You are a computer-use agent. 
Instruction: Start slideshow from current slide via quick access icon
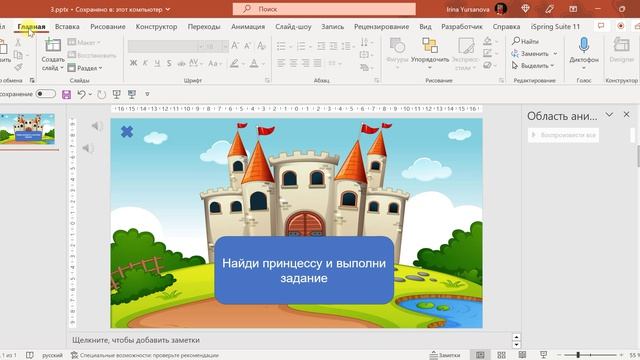click(x=131, y=95)
